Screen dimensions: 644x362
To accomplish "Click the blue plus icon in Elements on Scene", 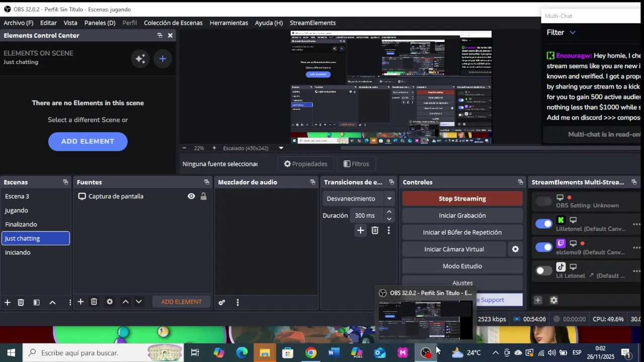I will pyautogui.click(x=163, y=59).
